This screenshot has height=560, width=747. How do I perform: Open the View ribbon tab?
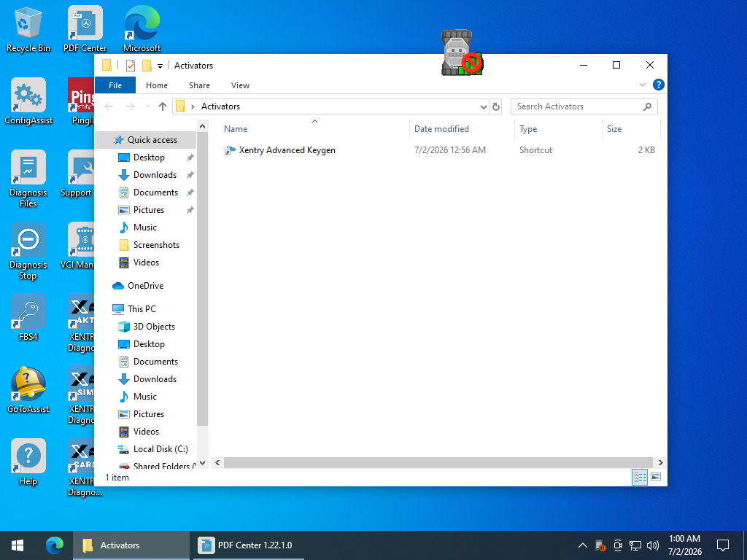point(240,85)
